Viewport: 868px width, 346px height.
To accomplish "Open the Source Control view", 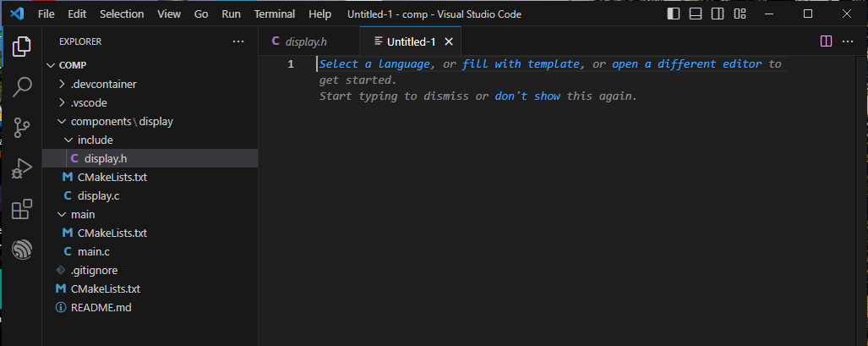I will coord(22,128).
